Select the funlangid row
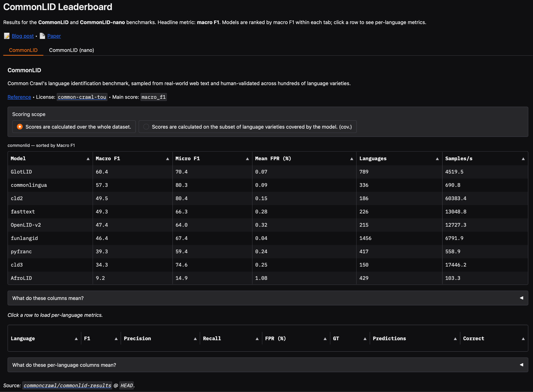Image resolution: width=533 pixels, height=392 pixels. (x=268, y=238)
